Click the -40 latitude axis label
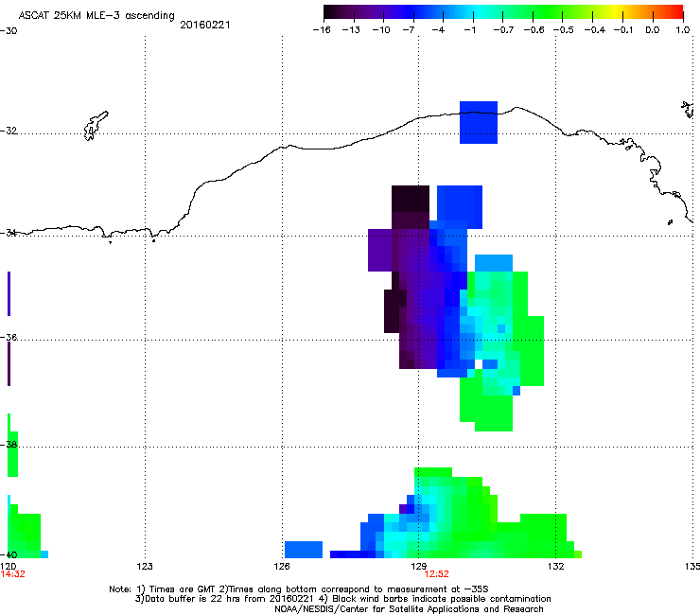This screenshot has height=615, width=700. coord(9,554)
